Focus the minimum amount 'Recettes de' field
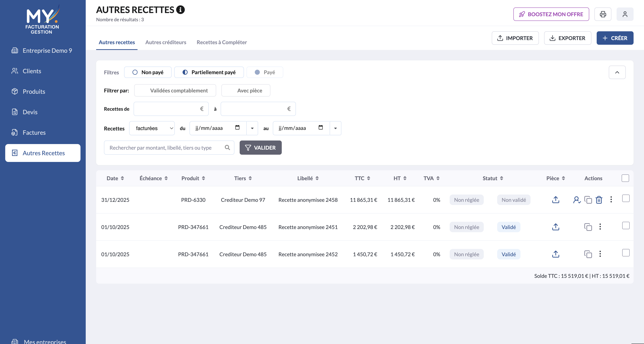Image resolution: width=644 pixels, height=344 pixels. tap(171, 109)
